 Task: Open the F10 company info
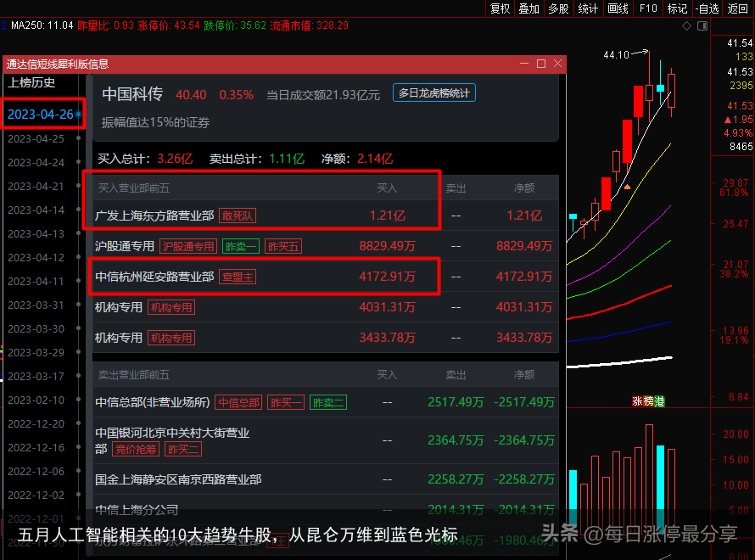(648, 8)
